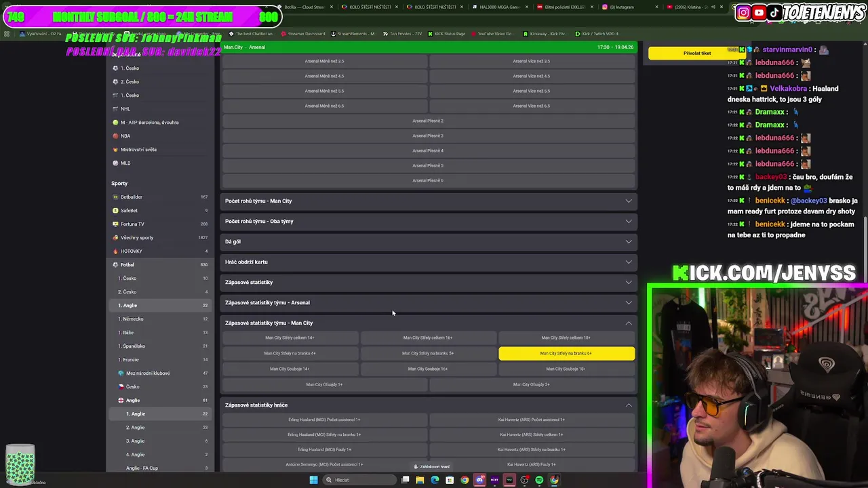Open the Mistrovství světa icon
The width and height of the screenshot is (868, 488).
coord(115,149)
